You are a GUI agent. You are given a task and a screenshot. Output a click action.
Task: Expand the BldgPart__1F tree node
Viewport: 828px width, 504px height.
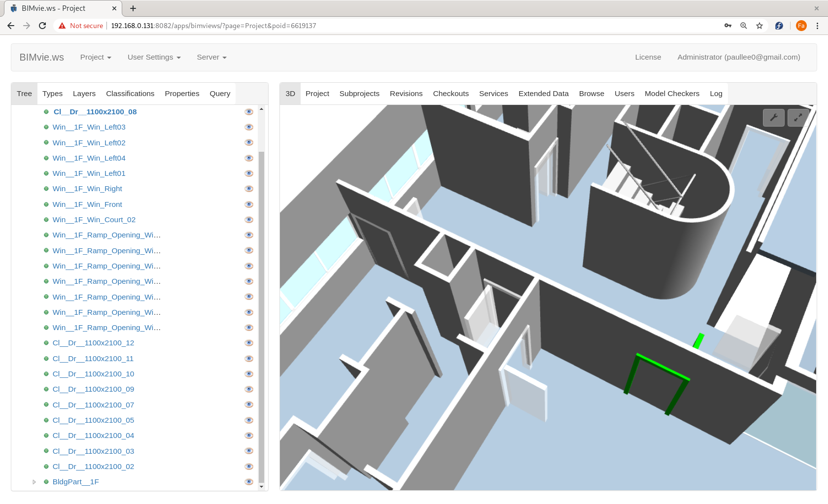click(34, 482)
